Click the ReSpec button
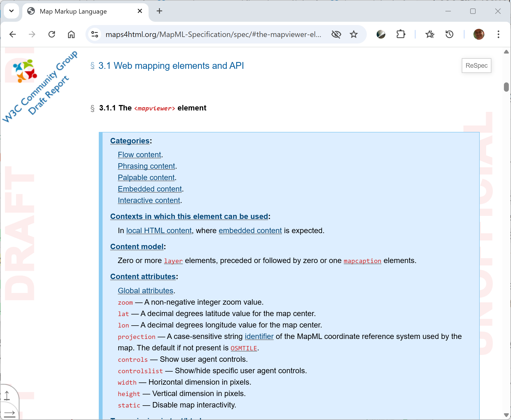The height and width of the screenshot is (420, 511). pyautogui.click(x=476, y=66)
